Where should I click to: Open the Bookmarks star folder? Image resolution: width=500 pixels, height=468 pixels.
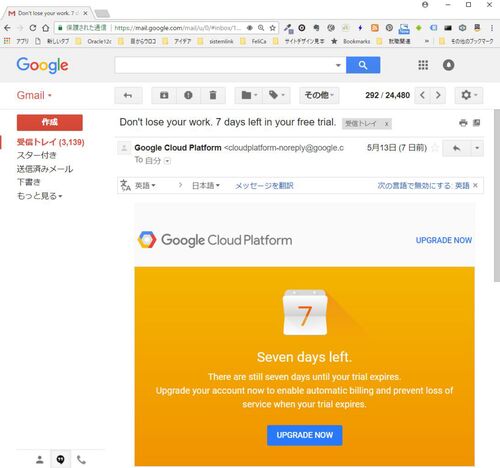click(x=350, y=41)
